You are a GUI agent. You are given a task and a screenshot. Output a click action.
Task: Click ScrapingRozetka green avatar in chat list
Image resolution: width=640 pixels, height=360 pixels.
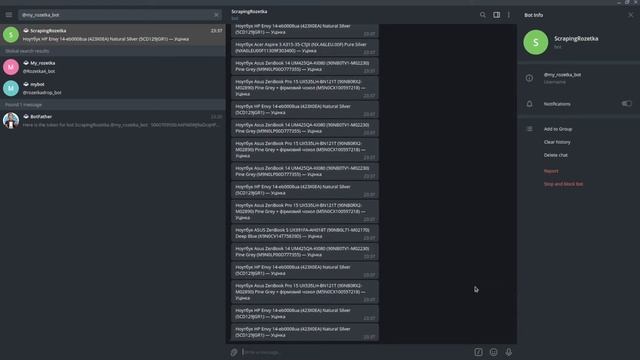11,35
